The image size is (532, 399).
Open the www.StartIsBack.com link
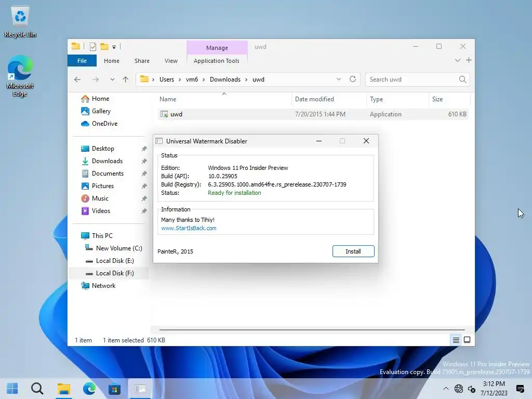point(189,229)
